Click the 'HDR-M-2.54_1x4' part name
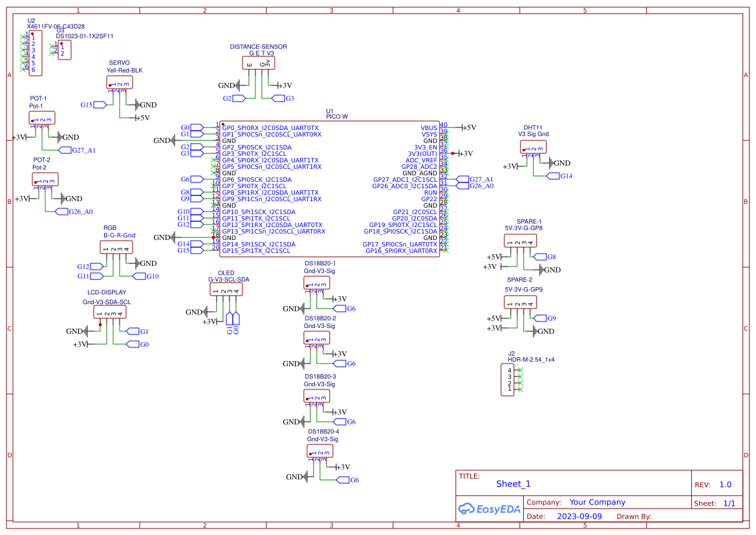This screenshot has width=756, height=535. pos(532,360)
